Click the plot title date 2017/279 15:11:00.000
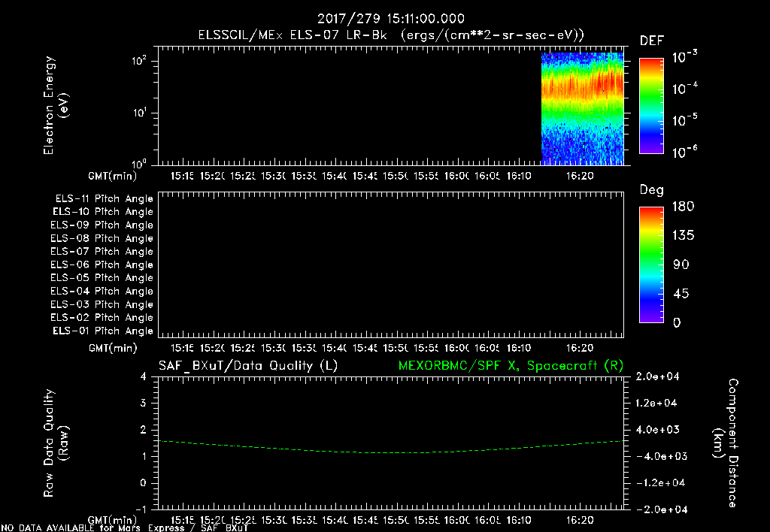 pos(391,19)
